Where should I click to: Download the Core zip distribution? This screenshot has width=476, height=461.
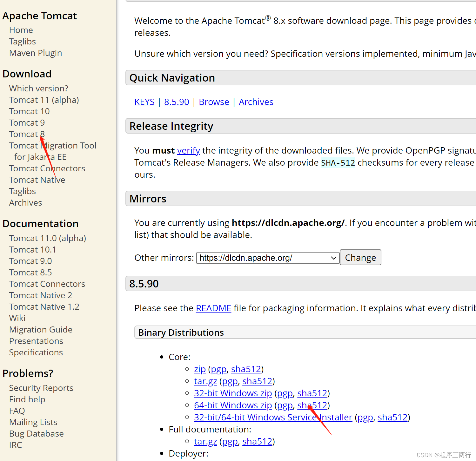click(200, 369)
